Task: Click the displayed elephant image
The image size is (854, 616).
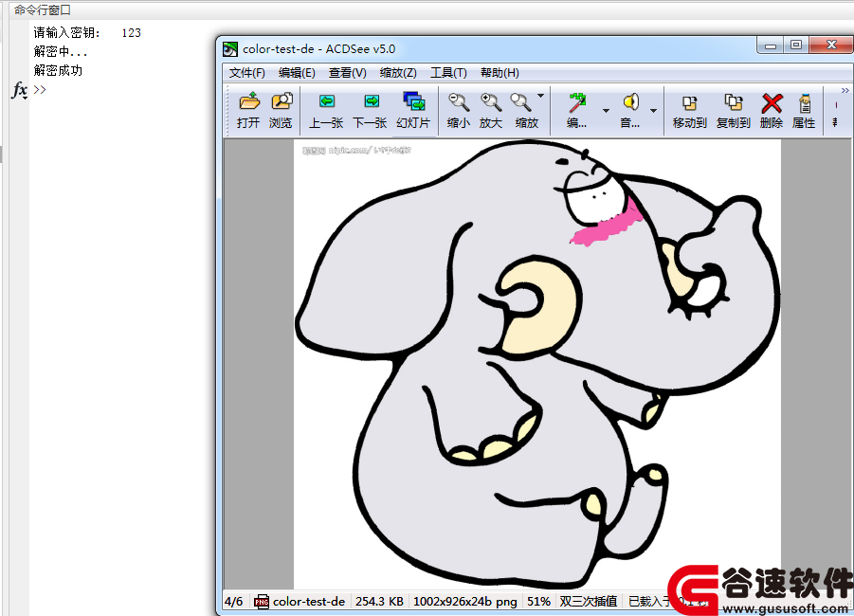Action: 537,364
